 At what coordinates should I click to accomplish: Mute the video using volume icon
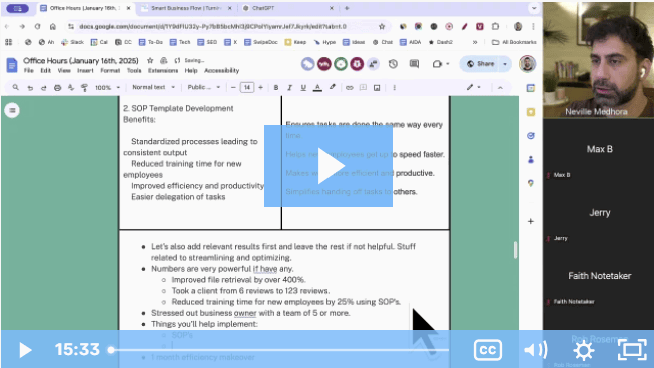[536, 350]
